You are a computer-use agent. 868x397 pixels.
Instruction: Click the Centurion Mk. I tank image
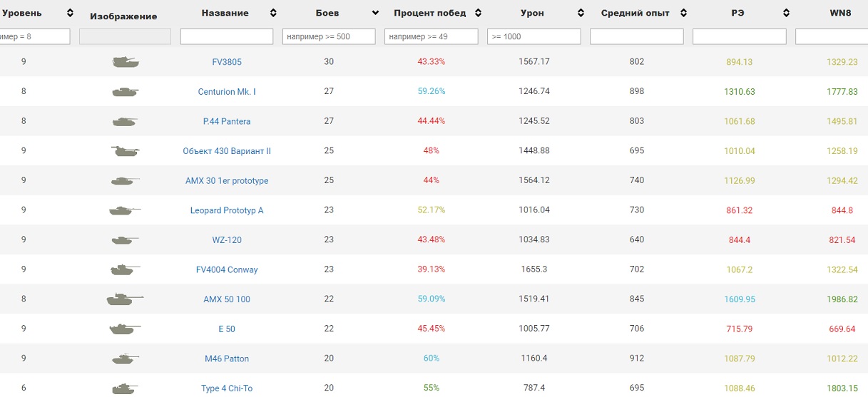click(125, 92)
